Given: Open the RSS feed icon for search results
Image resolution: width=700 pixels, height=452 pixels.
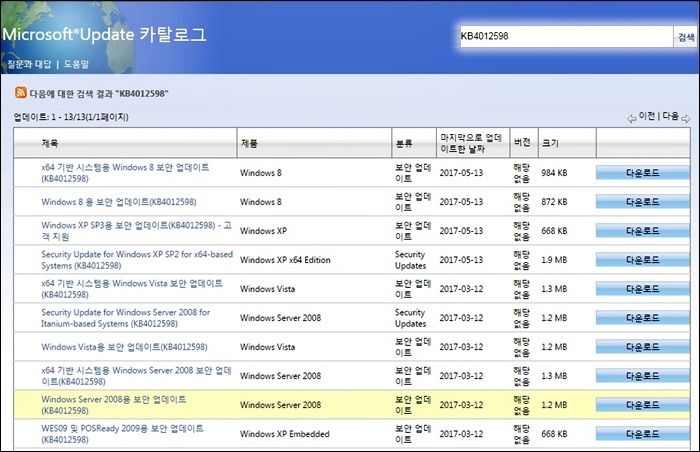Looking at the screenshot, I should [21, 92].
